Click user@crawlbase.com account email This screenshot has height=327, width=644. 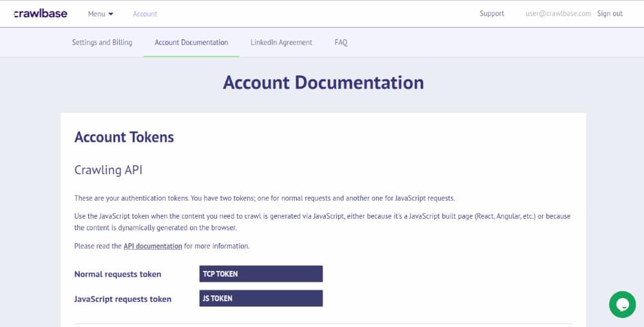558,14
